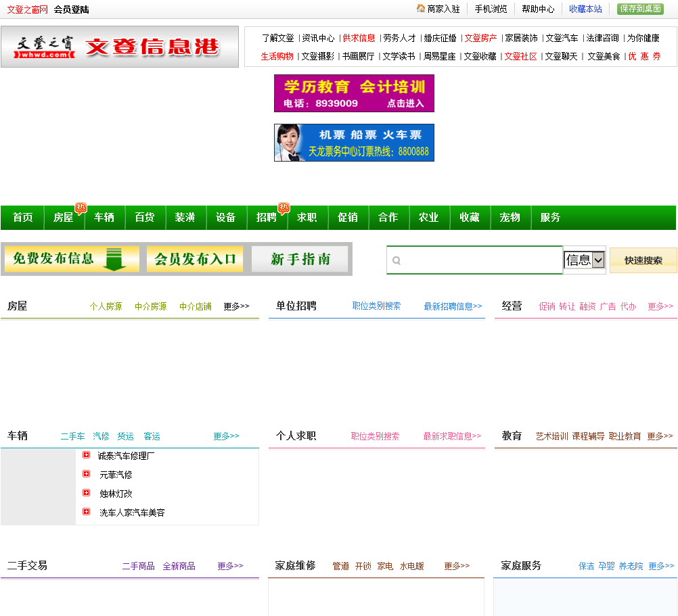678x616 pixels.
Task: Open the 文登社区 header link
Action: pyautogui.click(x=520, y=57)
